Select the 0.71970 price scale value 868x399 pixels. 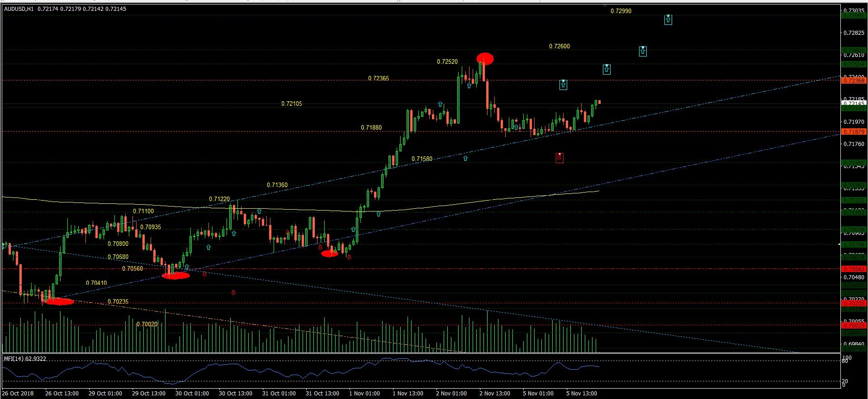click(854, 122)
